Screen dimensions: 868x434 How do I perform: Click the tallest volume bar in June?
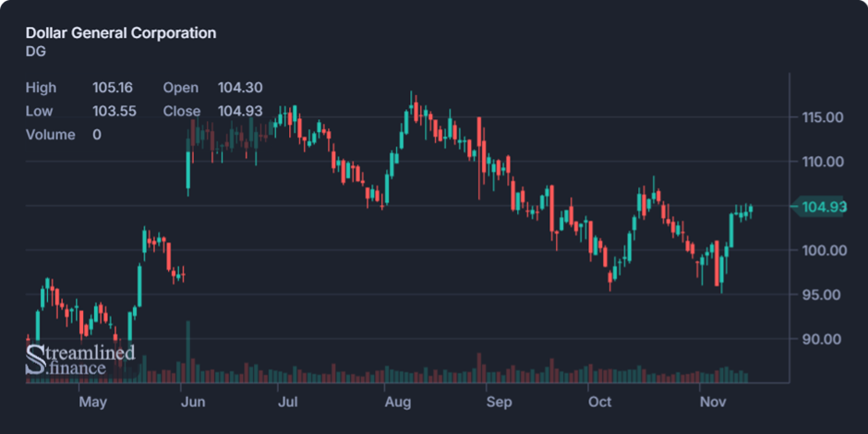click(188, 352)
